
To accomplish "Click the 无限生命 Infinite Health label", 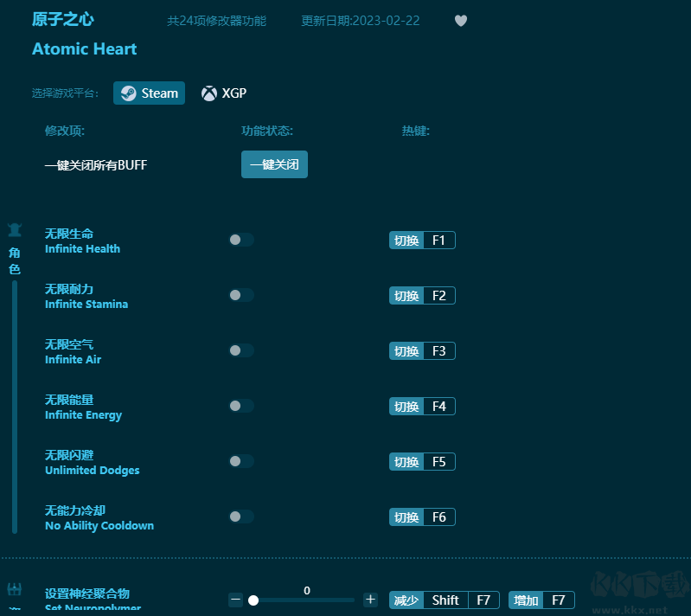I will (82, 241).
